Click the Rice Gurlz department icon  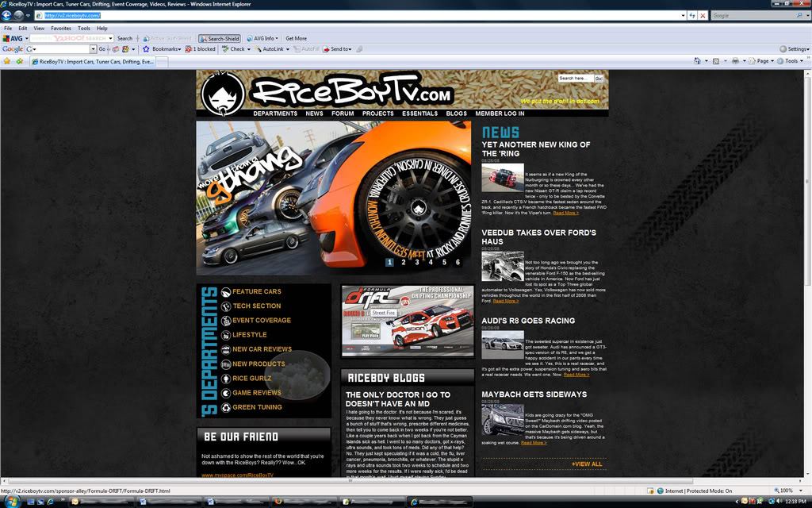(226, 379)
